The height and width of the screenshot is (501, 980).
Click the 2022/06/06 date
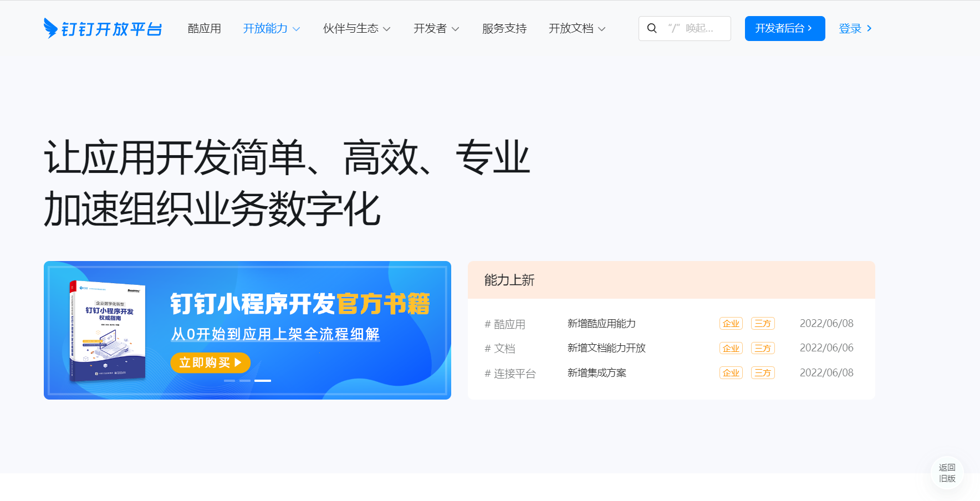[826, 348]
